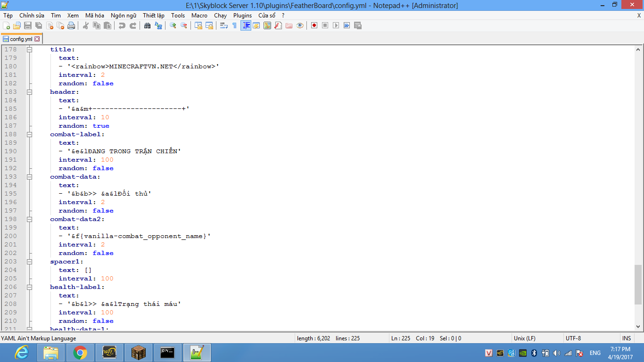Open the Tệp menu
Viewport: 644px width, 362px height.
[x=8, y=15]
